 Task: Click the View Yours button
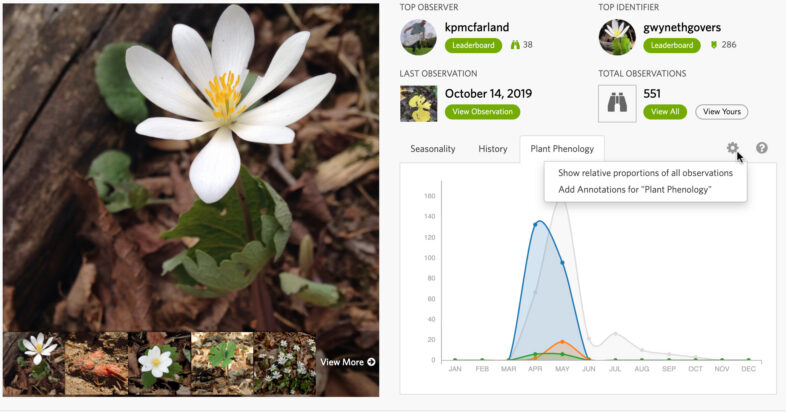pyautogui.click(x=721, y=112)
